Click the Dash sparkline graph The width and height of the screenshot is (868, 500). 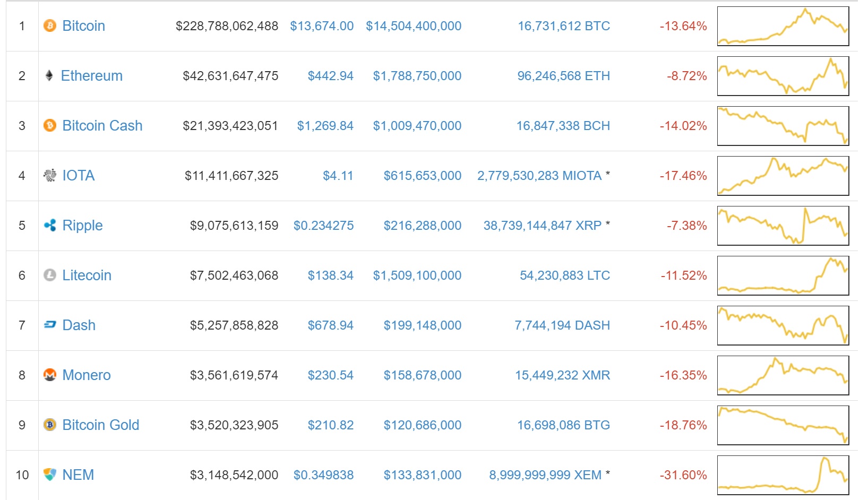(x=783, y=325)
